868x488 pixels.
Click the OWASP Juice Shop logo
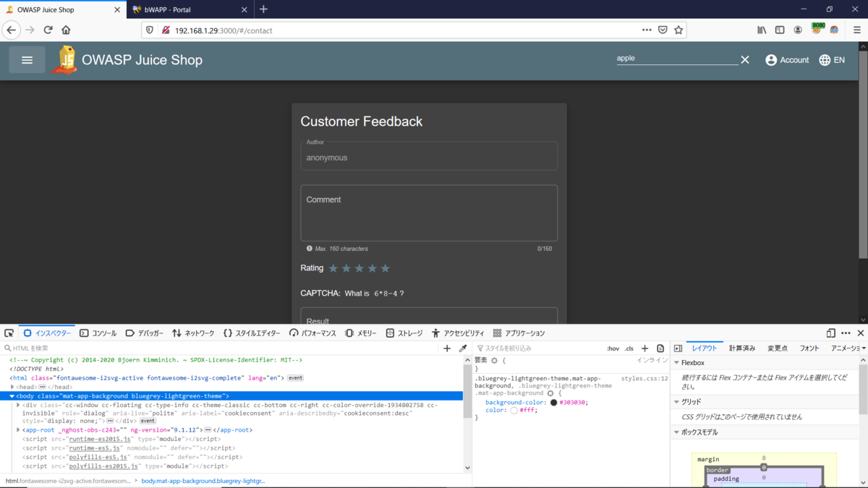click(65, 60)
